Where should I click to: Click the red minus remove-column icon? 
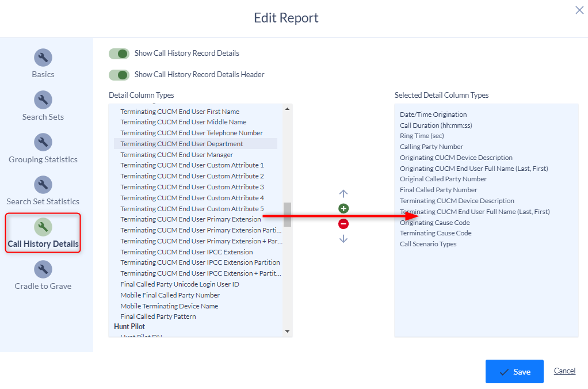click(343, 224)
